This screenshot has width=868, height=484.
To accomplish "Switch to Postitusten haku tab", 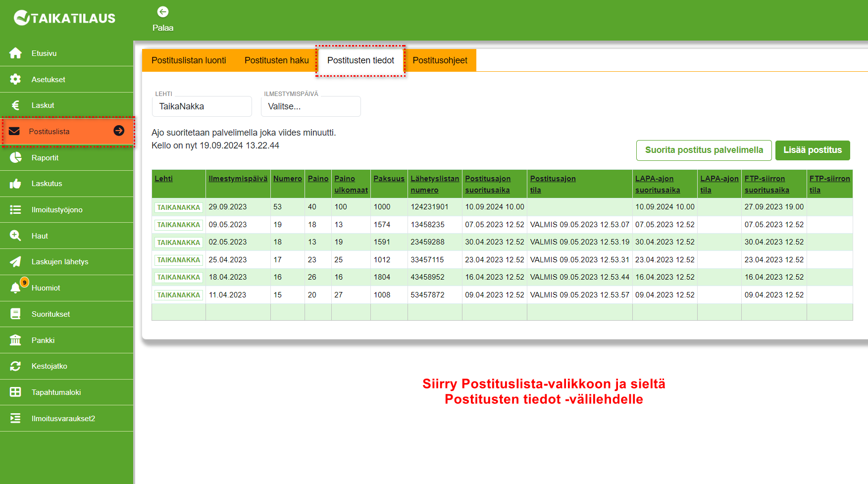I will click(277, 60).
